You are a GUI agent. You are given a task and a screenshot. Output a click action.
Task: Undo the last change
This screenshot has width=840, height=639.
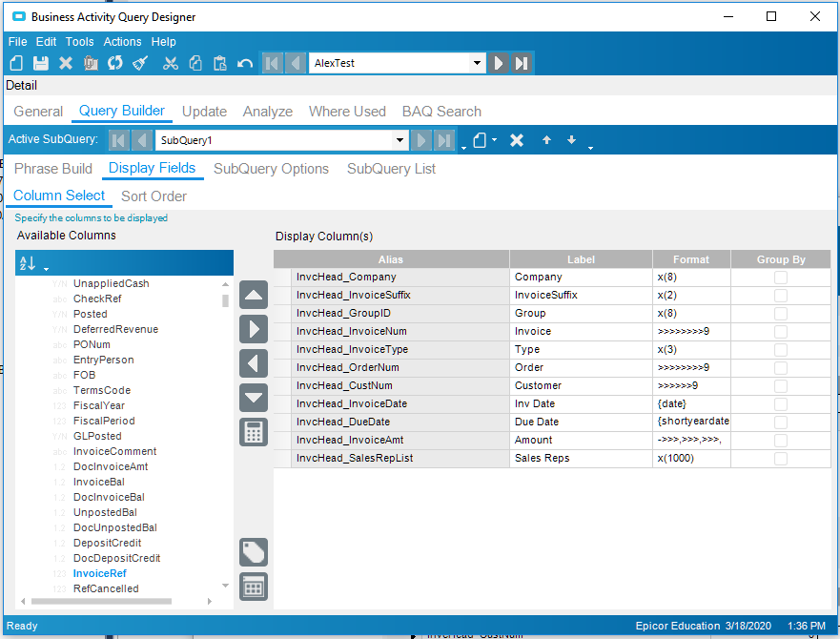tap(245, 63)
